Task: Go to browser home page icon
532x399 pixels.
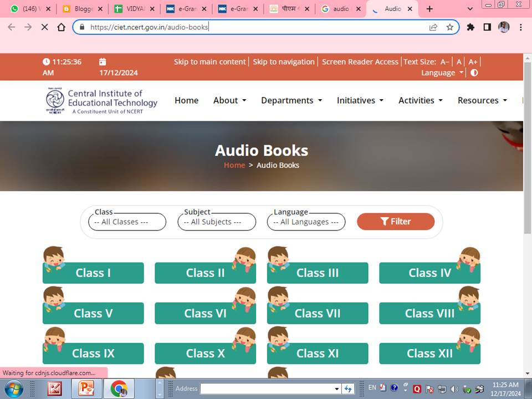Action: 62,27
